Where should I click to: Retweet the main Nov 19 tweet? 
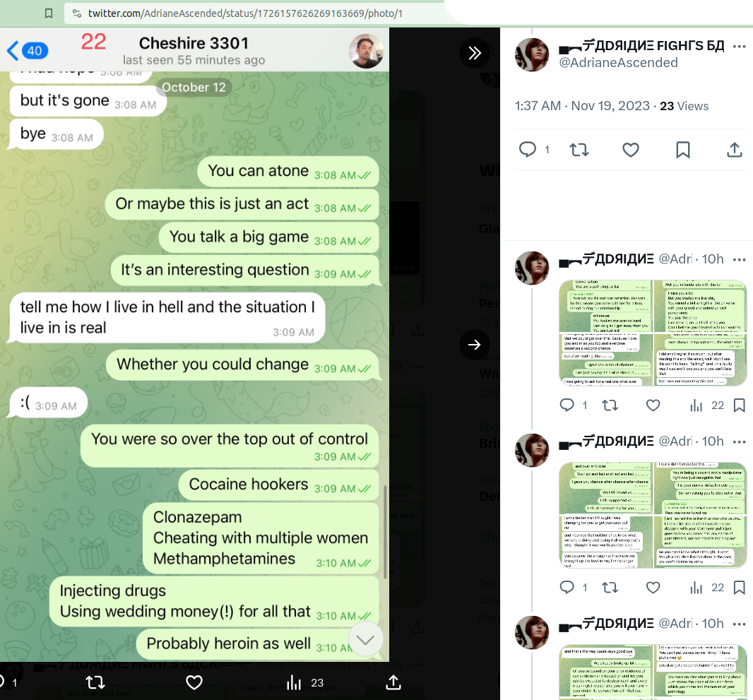pyautogui.click(x=579, y=150)
